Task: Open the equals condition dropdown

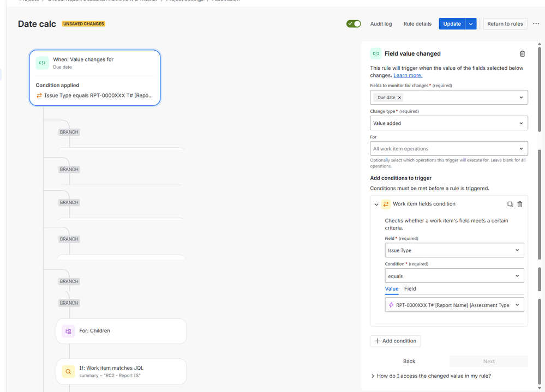Action: (x=454, y=276)
